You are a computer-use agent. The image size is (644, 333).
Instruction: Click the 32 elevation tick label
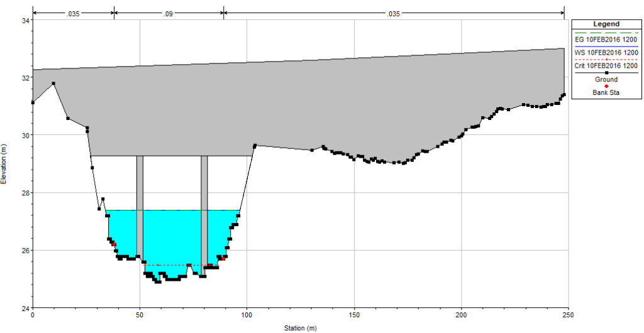pos(26,77)
